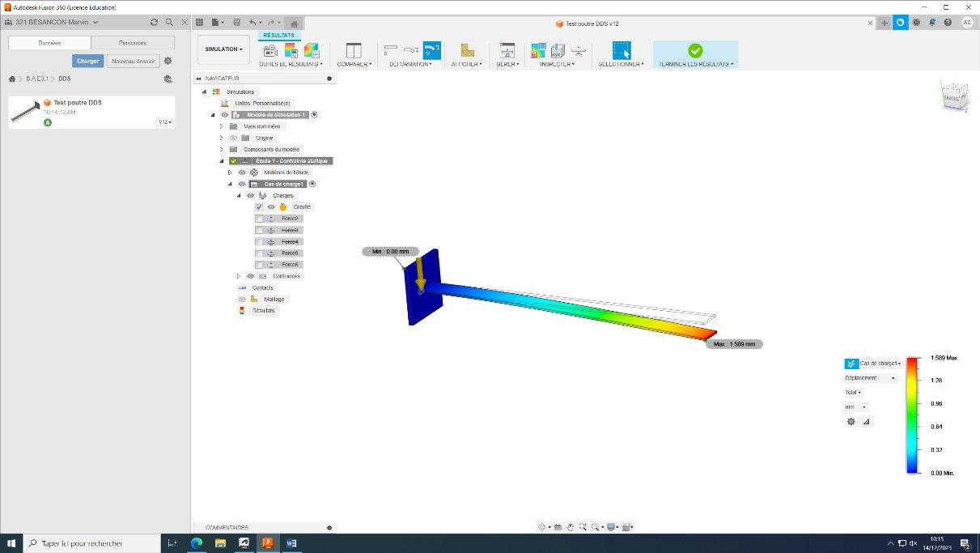Click the orbit tool in navigation bar
Image resolution: width=980 pixels, height=553 pixels.
pos(542,527)
